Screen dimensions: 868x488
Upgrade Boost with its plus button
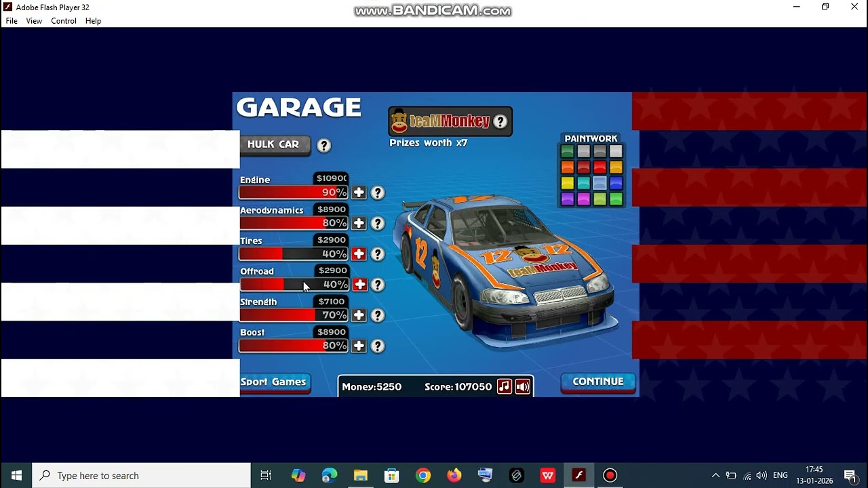(359, 346)
